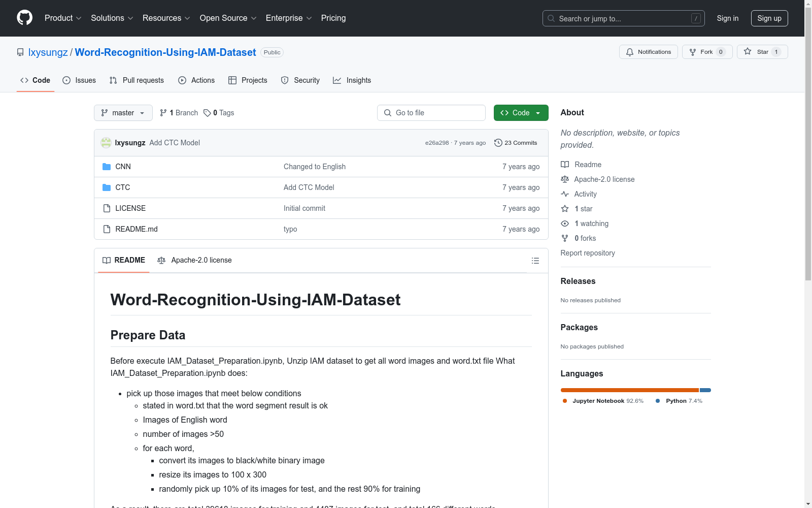Screen dimensions: 812x508
Task: Open the Security tab
Action: tap(300, 80)
